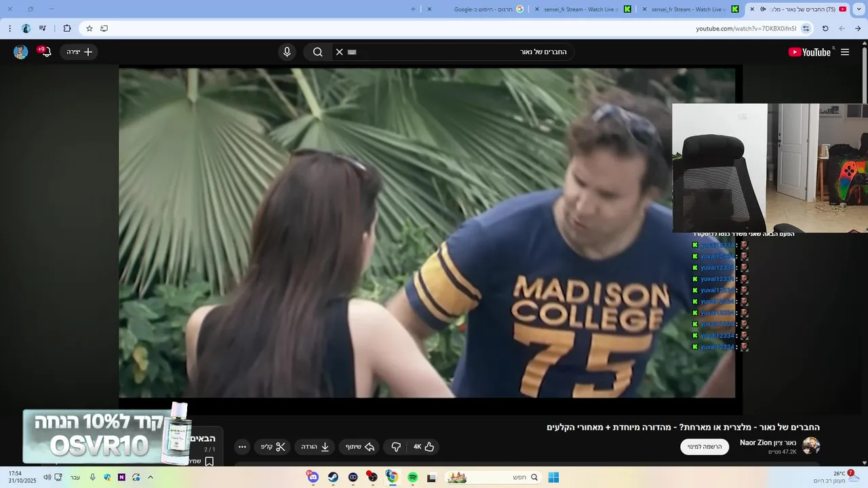
Task: Click the browser address bar URL
Action: pyautogui.click(x=746, y=28)
